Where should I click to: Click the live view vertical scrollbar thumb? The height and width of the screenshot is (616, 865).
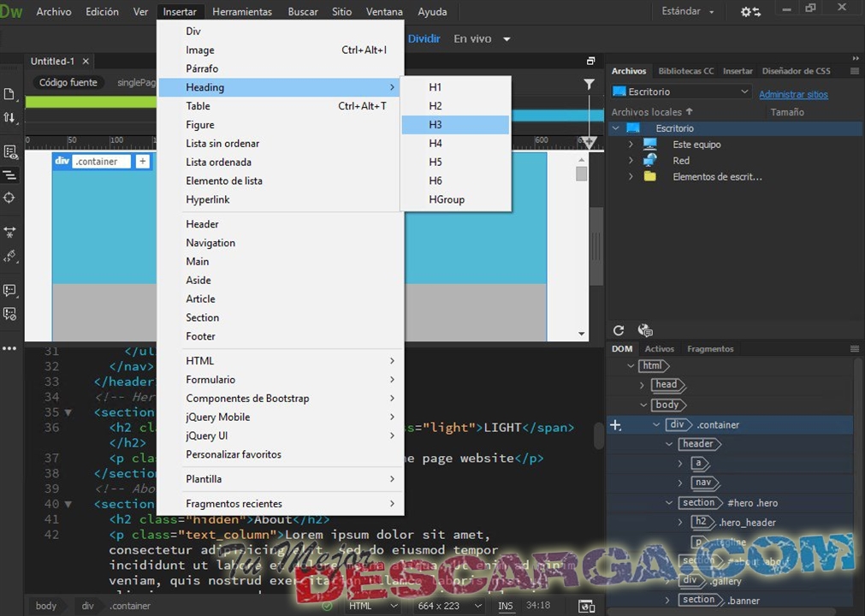click(x=581, y=174)
